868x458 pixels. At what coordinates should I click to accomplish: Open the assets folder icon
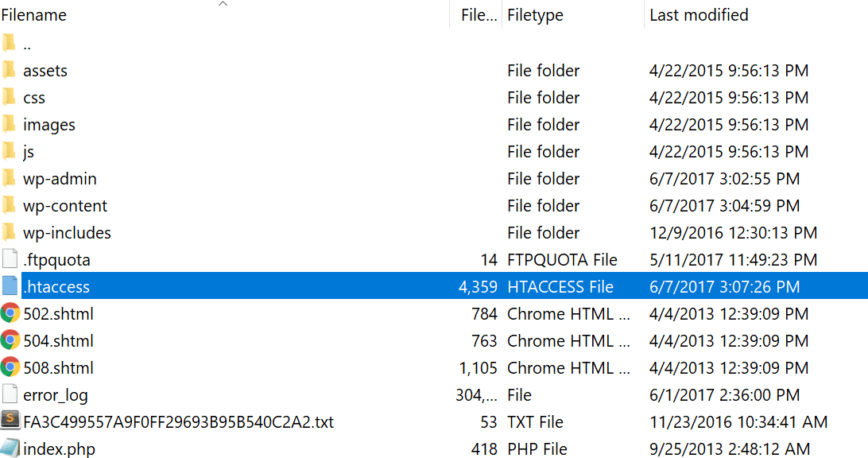[x=11, y=70]
